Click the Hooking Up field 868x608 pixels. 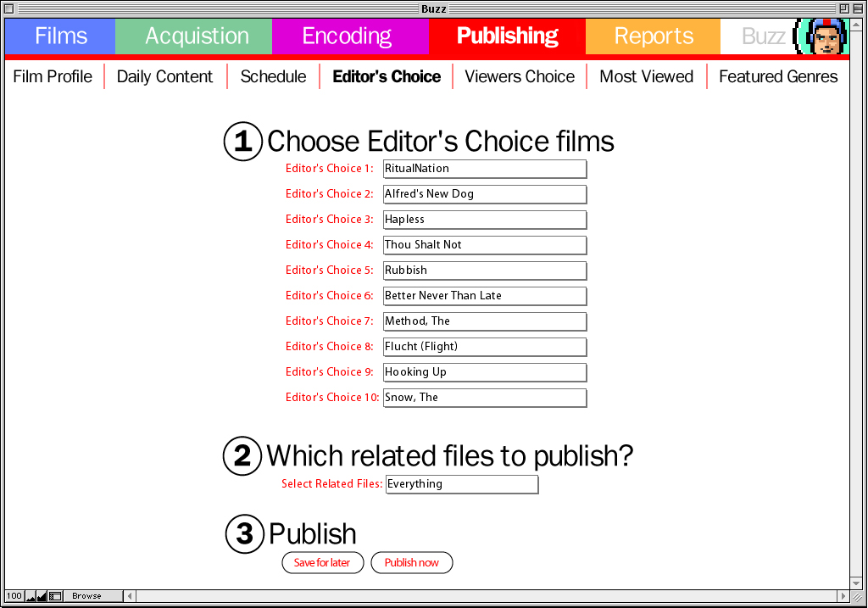[485, 372]
